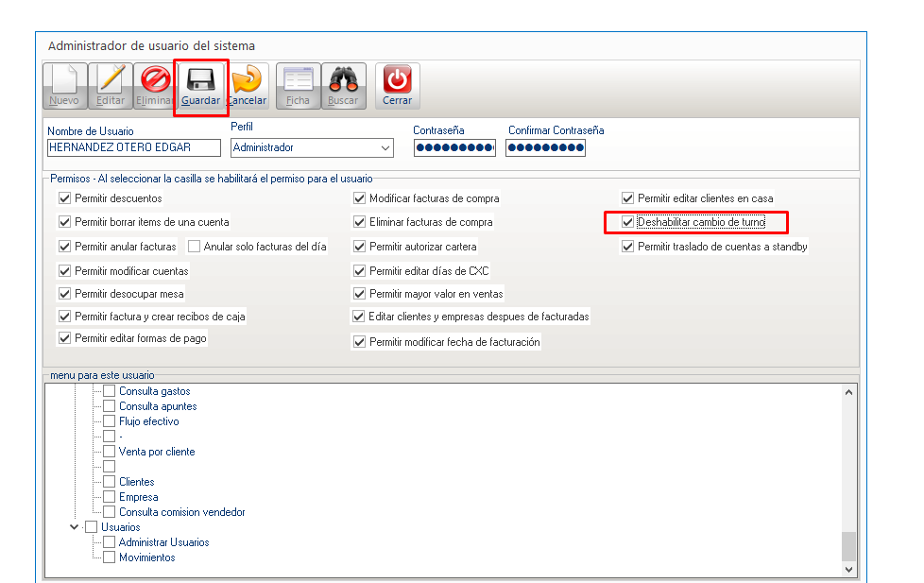The width and height of the screenshot is (924, 583).
Task: Toggle Deshabilitar cambio de turno checkbox
Action: (x=627, y=222)
